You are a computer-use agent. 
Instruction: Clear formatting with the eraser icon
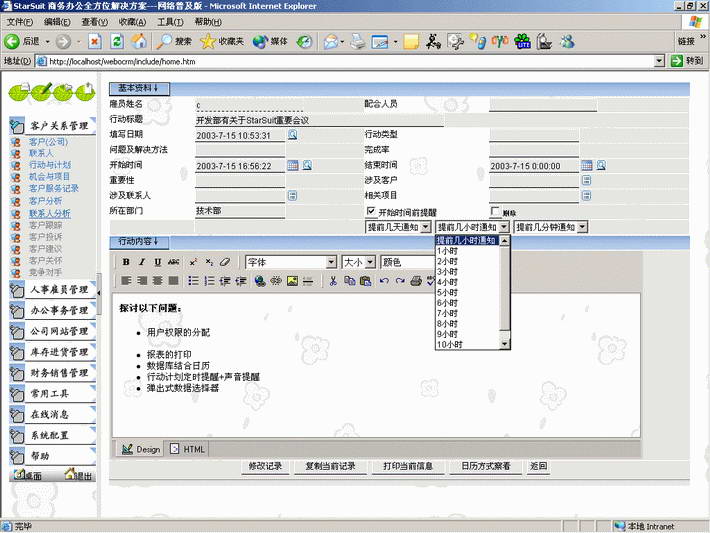(225, 262)
